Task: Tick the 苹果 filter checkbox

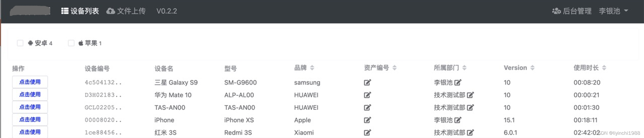Action: tap(71, 43)
